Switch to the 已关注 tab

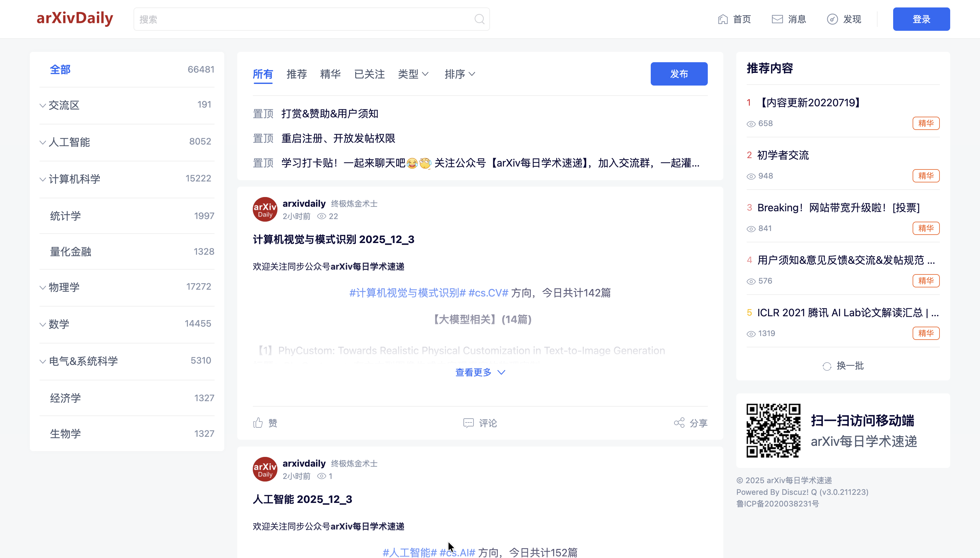(369, 74)
